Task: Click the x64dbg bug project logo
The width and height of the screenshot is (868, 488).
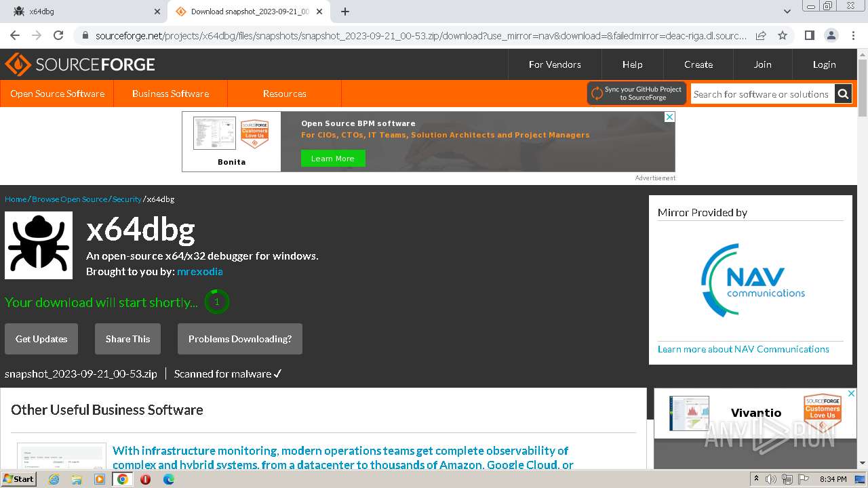Action: click(39, 245)
